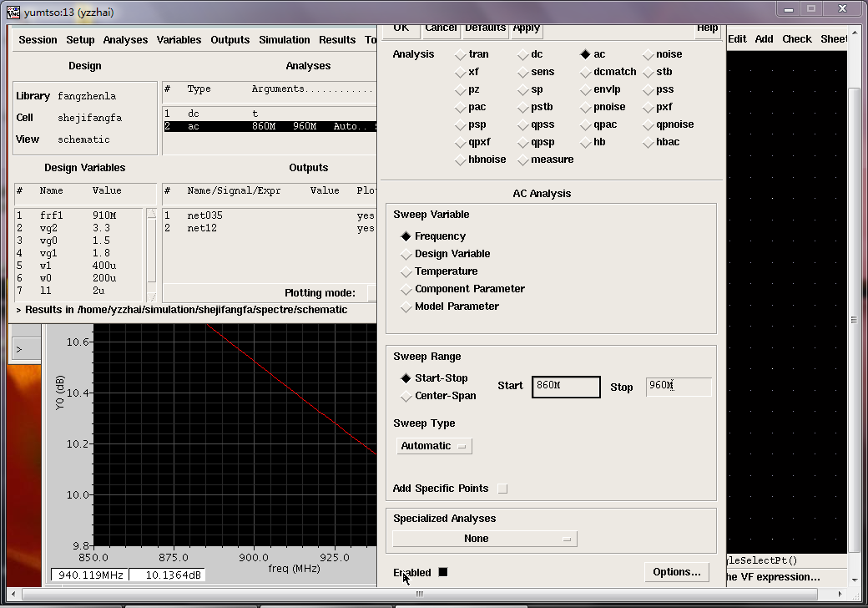
Task: Click the Stop frequency input field
Action: (679, 387)
